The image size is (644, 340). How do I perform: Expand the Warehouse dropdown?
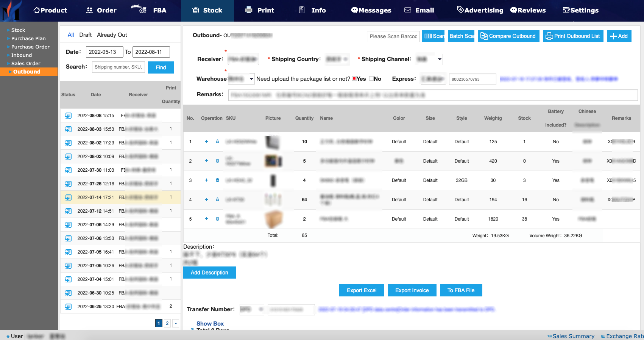[241, 79]
